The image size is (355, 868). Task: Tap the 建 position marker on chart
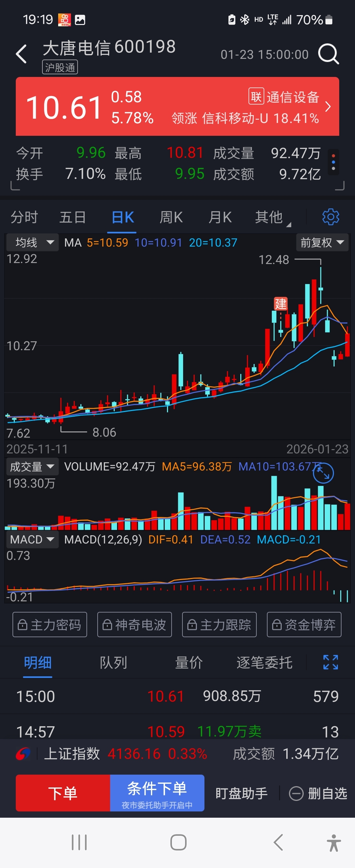pos(280,303)
